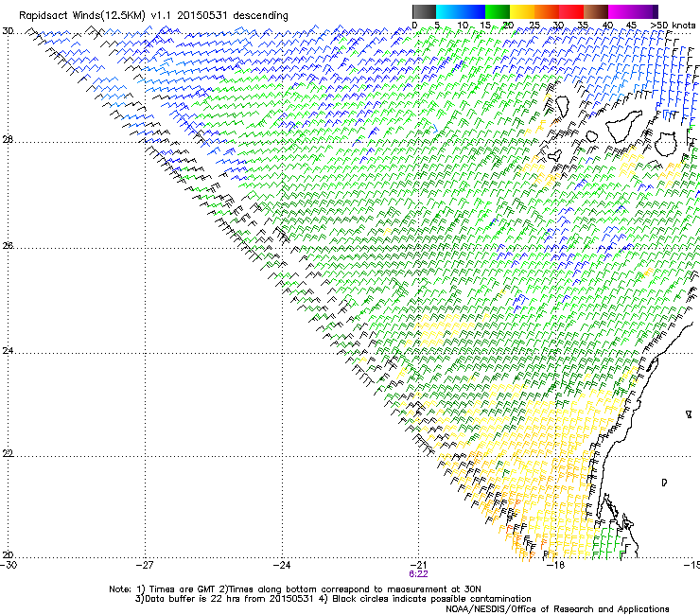Click the orange 25-30 knots legend segment
This screenshot has height=615, width=700.
coord(547,11)
